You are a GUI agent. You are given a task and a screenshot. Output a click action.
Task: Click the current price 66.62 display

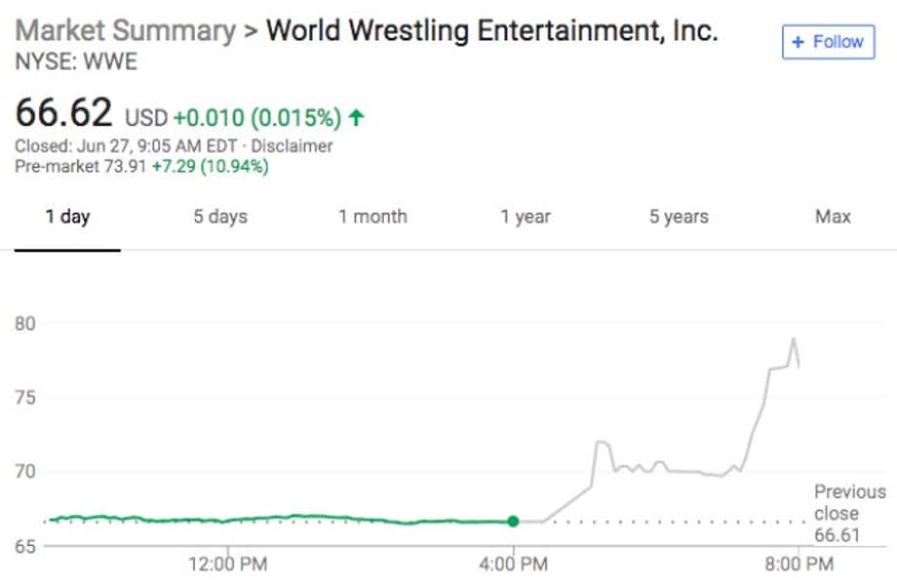pyautogui.click(x=61, y=111)
